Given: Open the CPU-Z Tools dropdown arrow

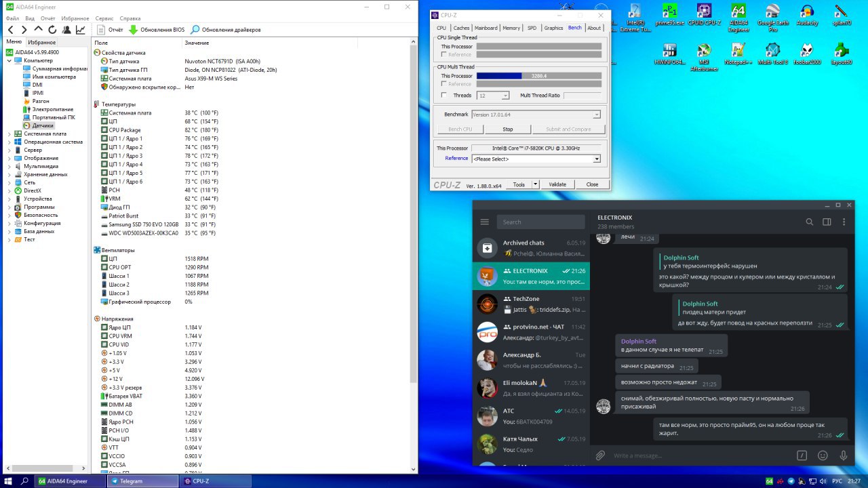Looking at the screenshot, I should [535, 184].
